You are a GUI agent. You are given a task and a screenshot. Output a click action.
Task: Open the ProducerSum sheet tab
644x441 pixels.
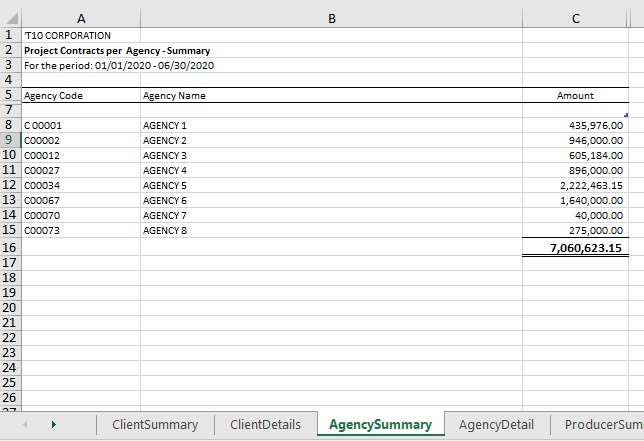[602, 425]
